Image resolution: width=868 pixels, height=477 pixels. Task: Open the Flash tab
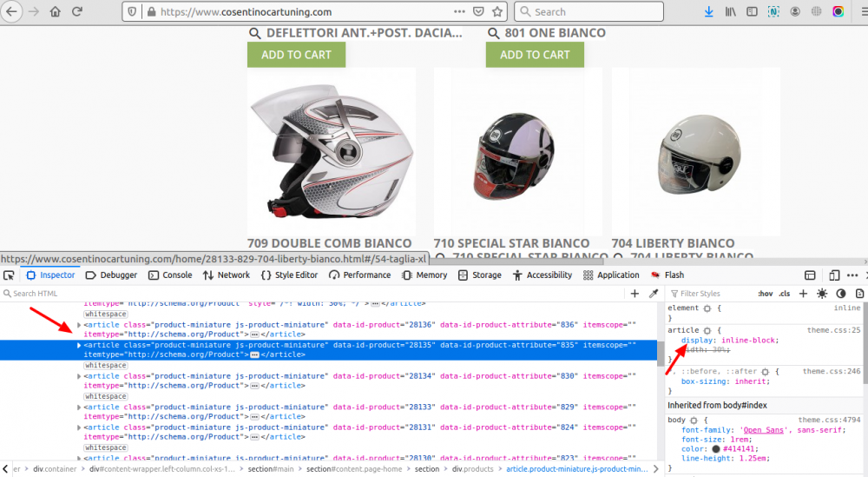tap(667, 275)
